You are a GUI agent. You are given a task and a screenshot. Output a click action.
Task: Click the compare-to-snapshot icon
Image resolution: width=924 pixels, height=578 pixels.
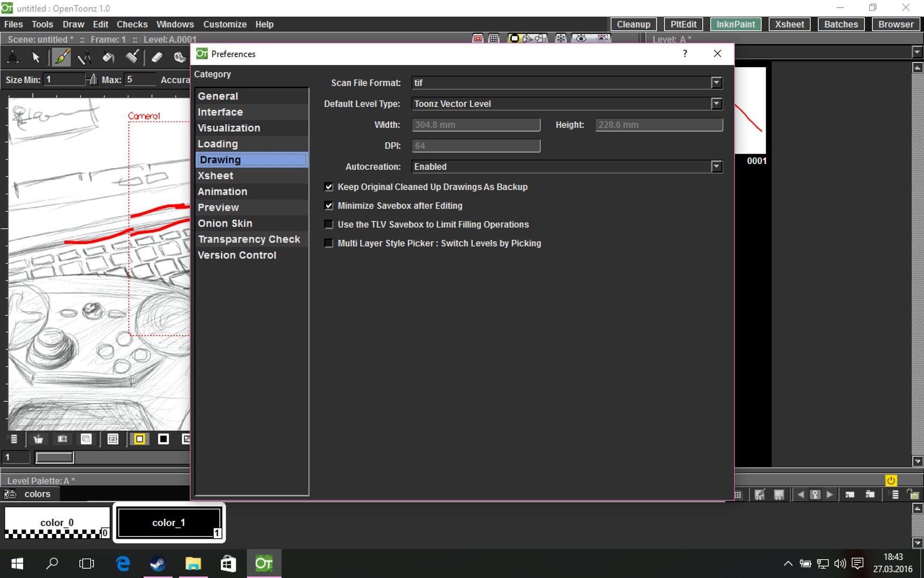point(86,439)
